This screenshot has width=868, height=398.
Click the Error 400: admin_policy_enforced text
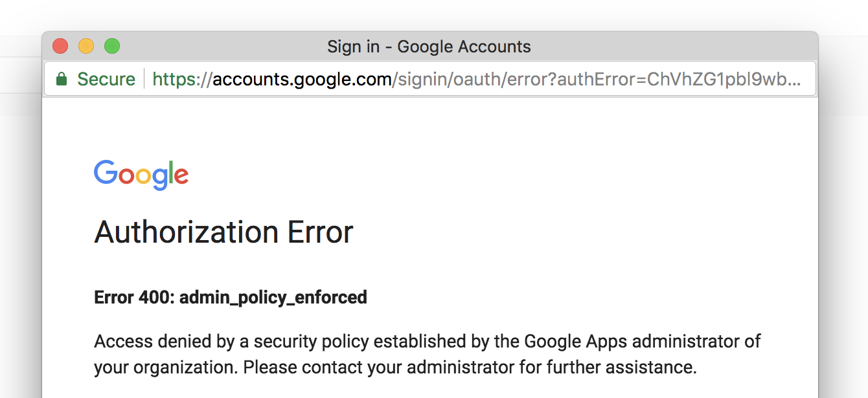pos(231,297)
